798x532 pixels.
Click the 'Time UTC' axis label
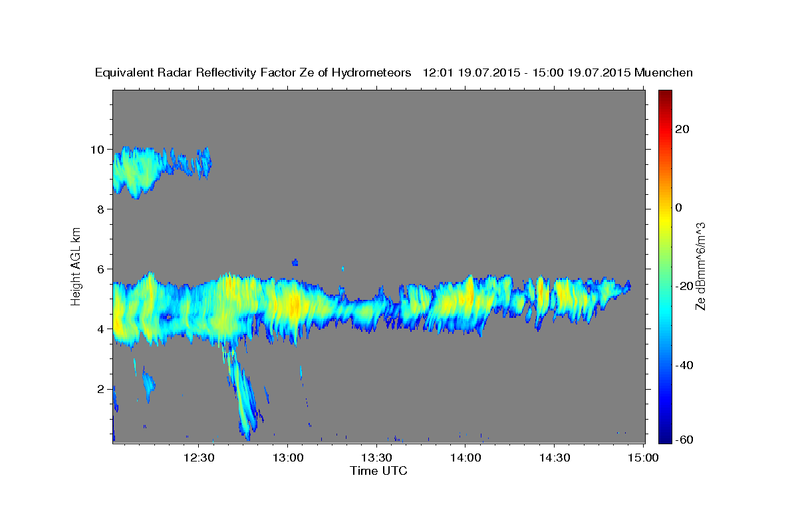click(x=378, y=471)
